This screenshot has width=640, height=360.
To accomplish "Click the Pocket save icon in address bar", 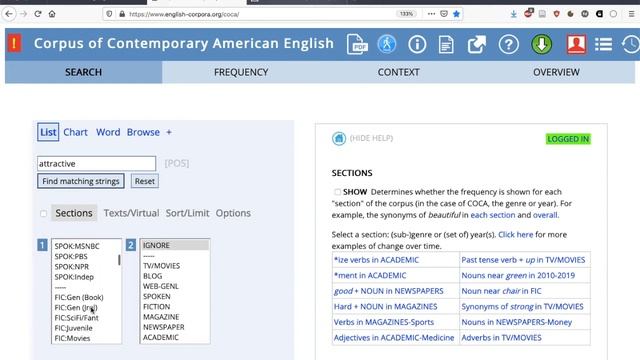I will pyautogui.click(x=444, y=14).
